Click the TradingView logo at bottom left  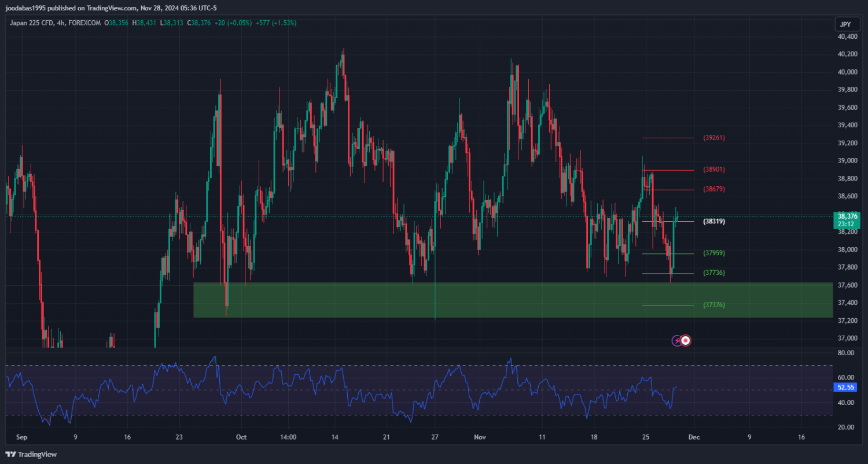(x=31, y=454)
